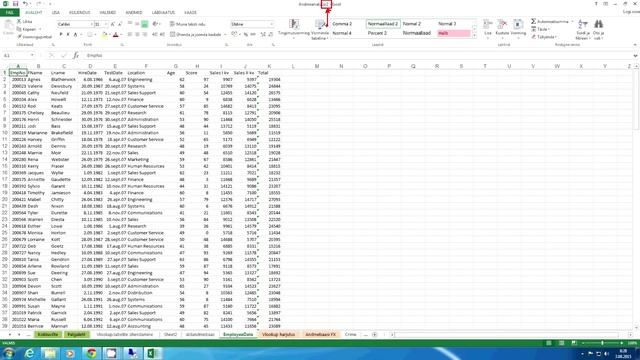The image size is (640, 360).
Task: Toggle underline formatting
Action: pyautogui.click(x=76, y=35)
